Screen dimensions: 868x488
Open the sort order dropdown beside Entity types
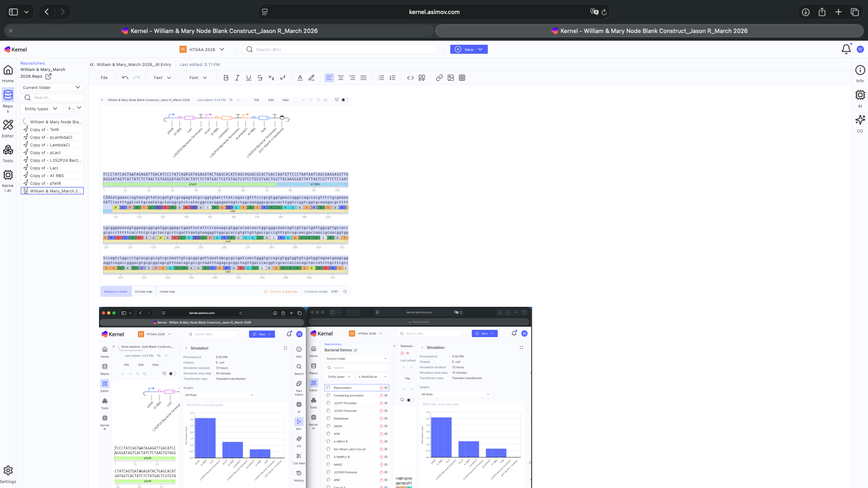(75, 108)
